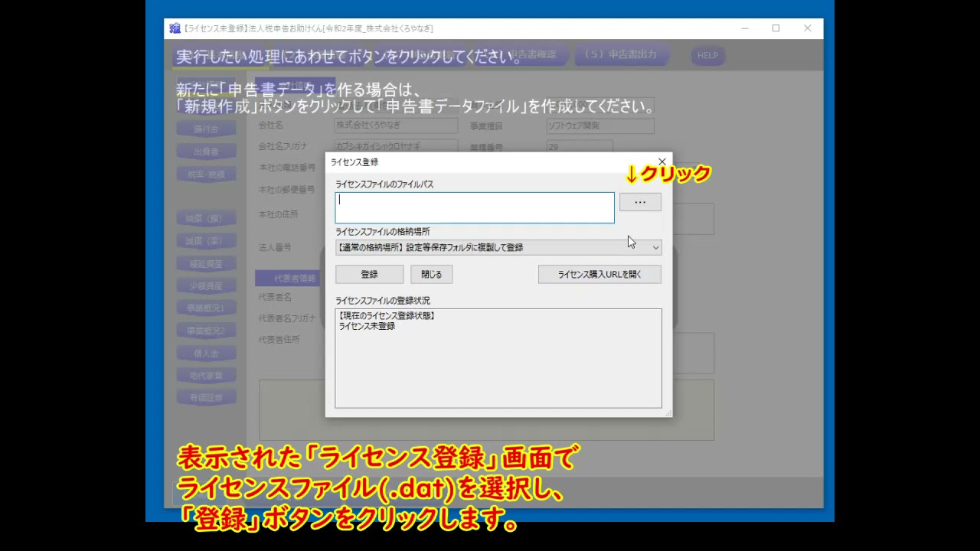The height and width of the screenshot is (551, 980).
Task: Maximize the 法人税申告お助けくん window
Action: 776,28
